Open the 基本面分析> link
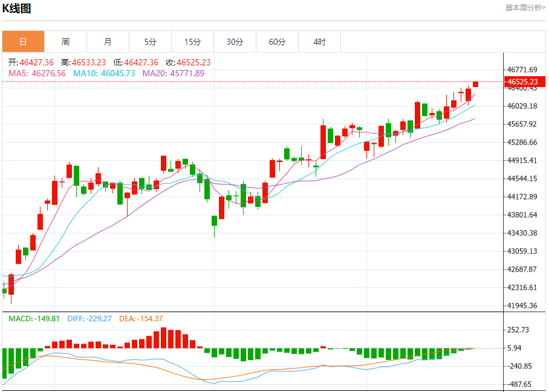549x392 pixels. (x=525, y=8)
